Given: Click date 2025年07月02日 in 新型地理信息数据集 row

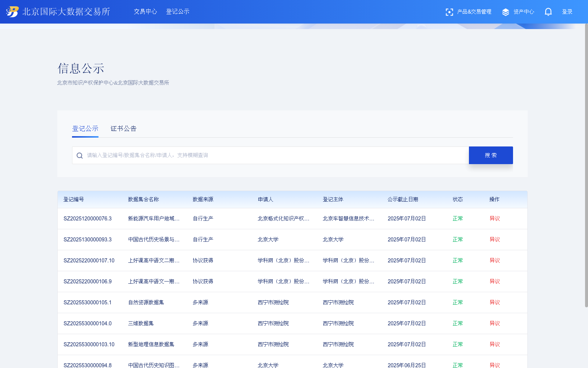Looking at the screenshot, I should (407, 344).
